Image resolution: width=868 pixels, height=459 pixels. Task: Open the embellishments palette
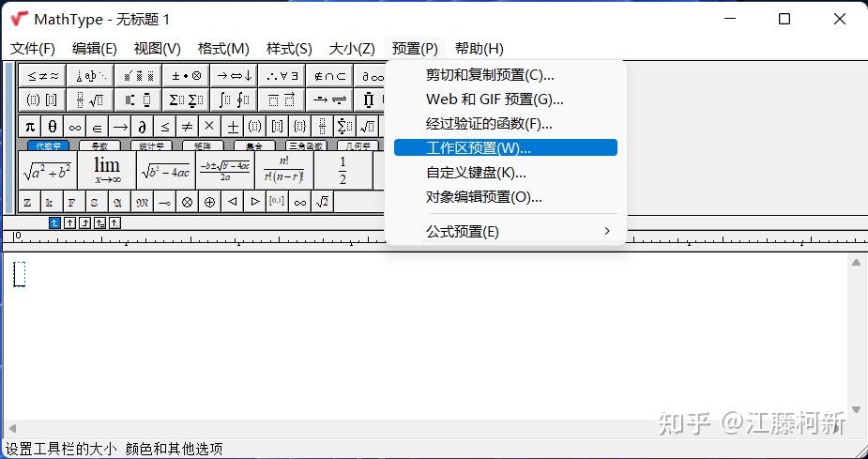tap(138, 76)
